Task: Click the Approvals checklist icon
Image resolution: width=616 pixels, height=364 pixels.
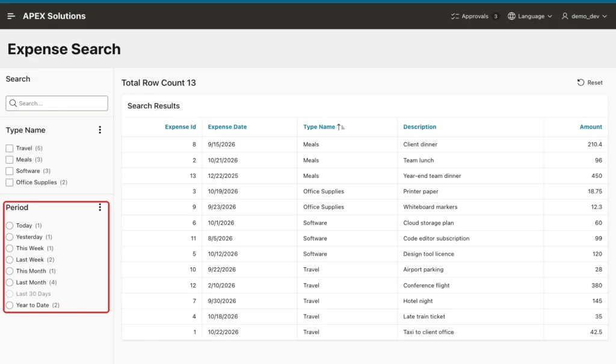Action: click(455, 16)
